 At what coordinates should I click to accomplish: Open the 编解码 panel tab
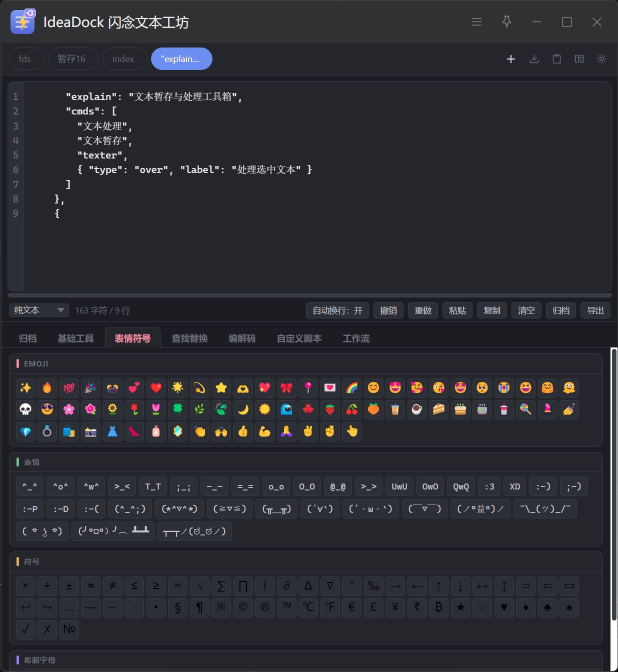[242, 338]
